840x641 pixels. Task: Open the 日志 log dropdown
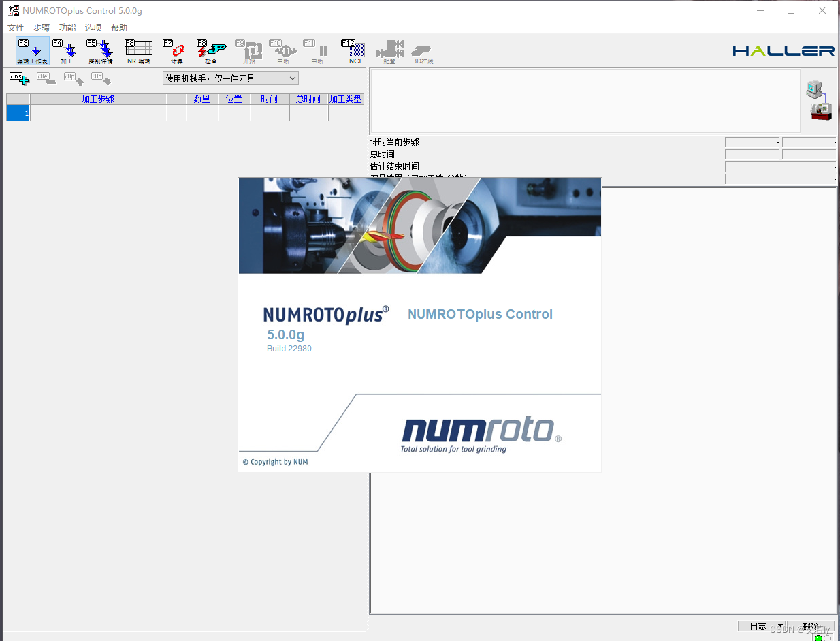click(762, 626)
